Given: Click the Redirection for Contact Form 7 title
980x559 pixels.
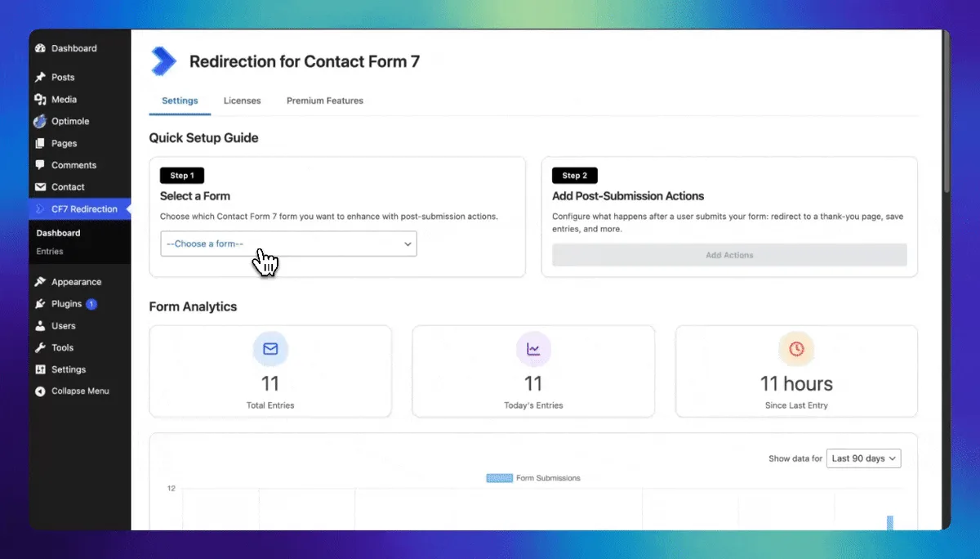Looking at the screenshot, I should (x=305, y=61).
